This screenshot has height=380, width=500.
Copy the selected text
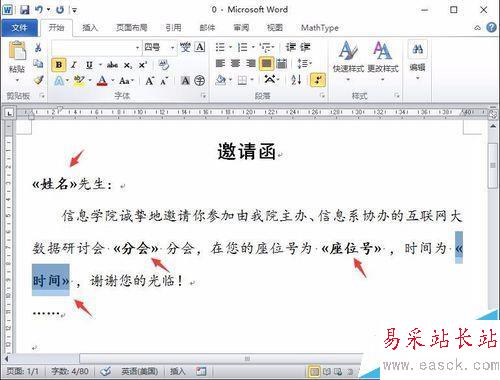[x=38, y=63]
